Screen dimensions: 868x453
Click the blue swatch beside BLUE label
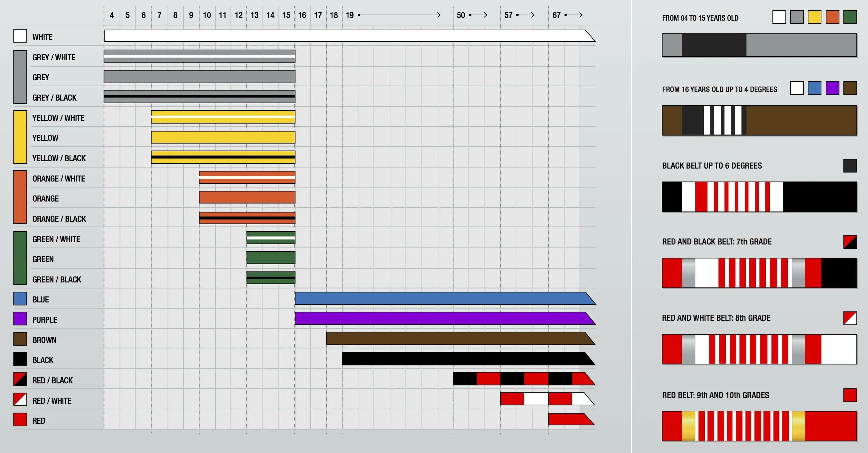click(20, 299)
